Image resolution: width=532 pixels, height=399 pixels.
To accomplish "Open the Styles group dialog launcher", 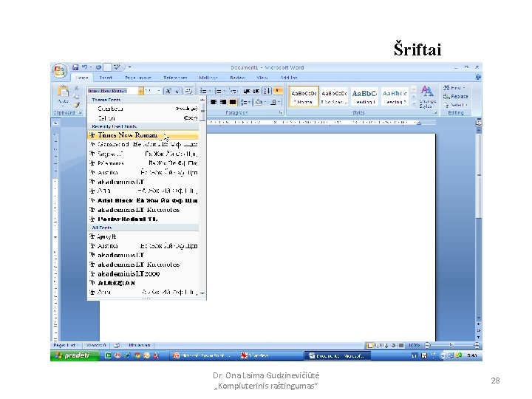I will [x=435, y=112].
